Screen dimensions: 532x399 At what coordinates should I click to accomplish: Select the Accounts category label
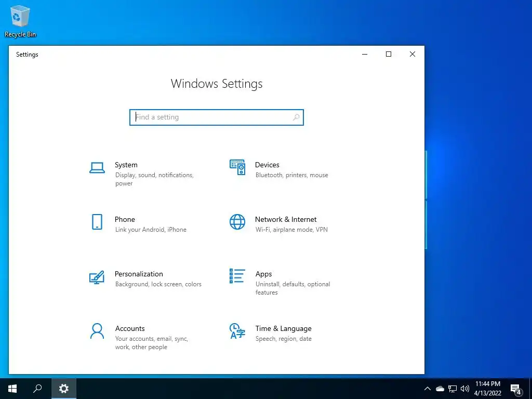click(129, 328)
